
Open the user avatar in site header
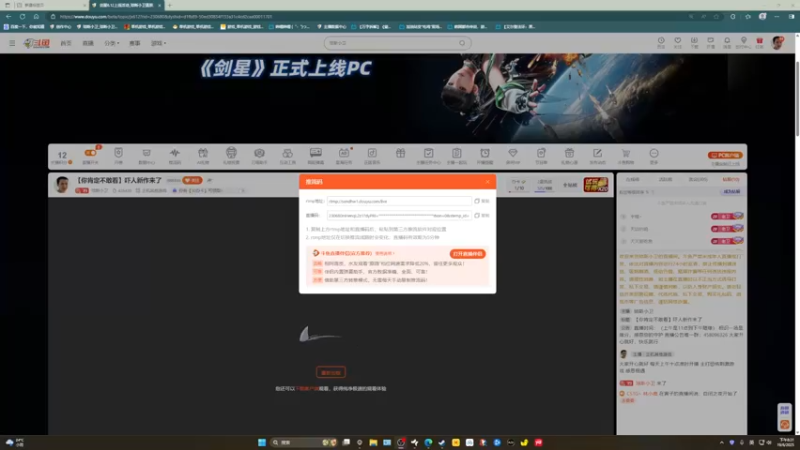778,43
